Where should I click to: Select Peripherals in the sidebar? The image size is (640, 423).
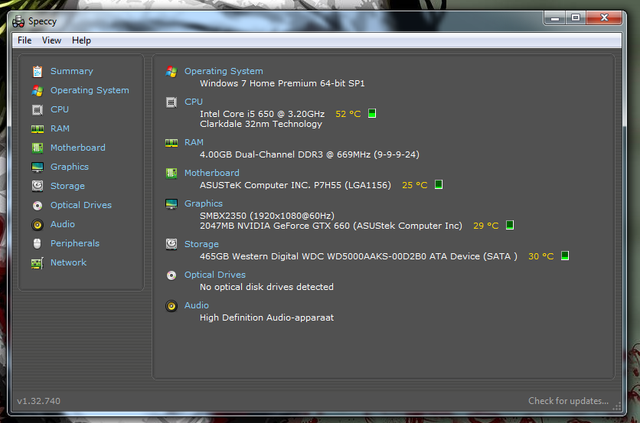pyautogui.click(x=75, y=243)
